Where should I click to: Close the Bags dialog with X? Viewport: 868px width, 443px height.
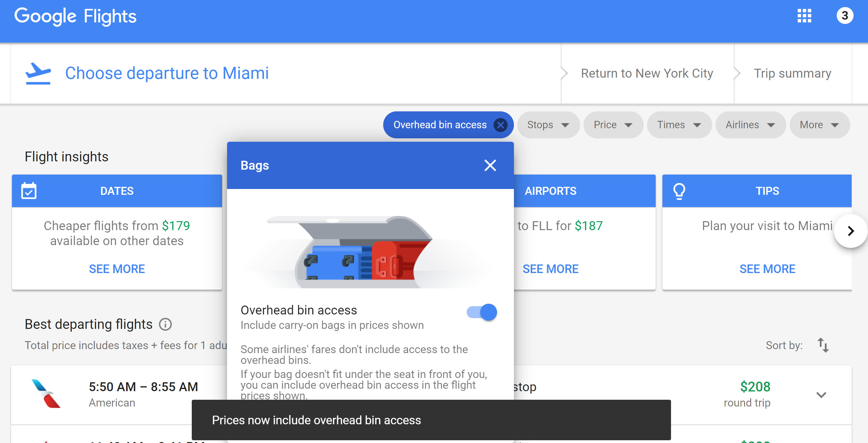[490, 165]
